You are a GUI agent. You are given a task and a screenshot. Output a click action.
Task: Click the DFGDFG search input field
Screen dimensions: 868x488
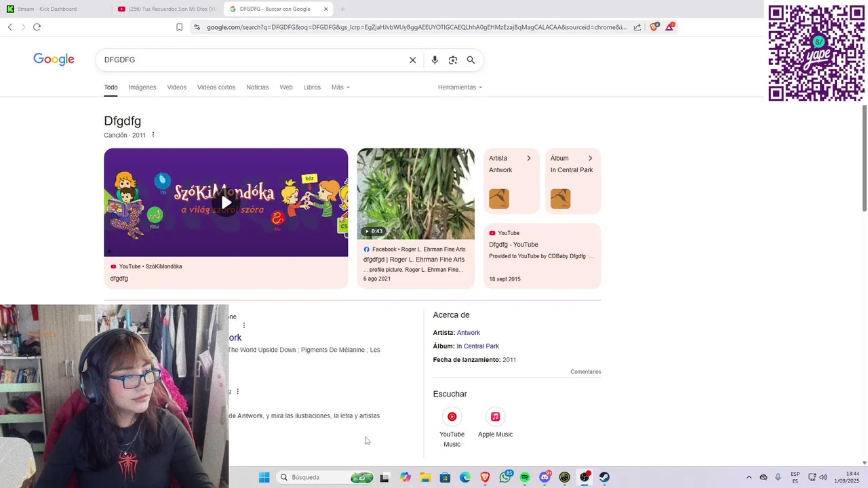(251, 60)
